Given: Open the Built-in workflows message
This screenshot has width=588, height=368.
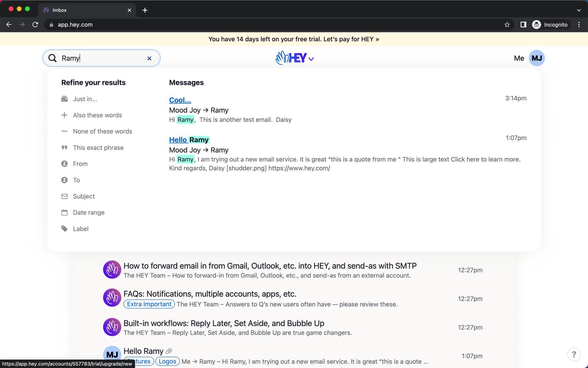Looking at the screenshot, I should pyautogui.click(x=224, y=323).
